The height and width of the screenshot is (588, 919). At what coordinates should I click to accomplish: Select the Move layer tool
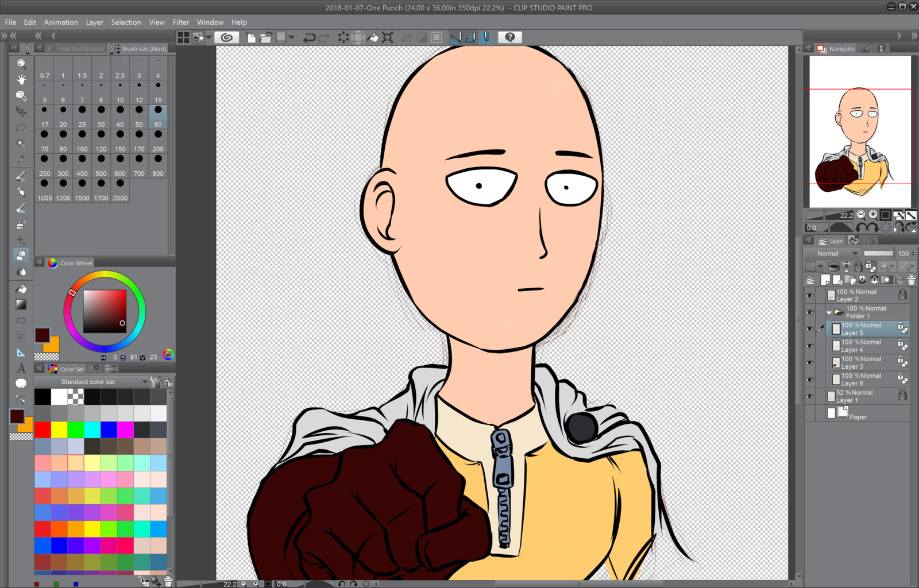[21, 111]
